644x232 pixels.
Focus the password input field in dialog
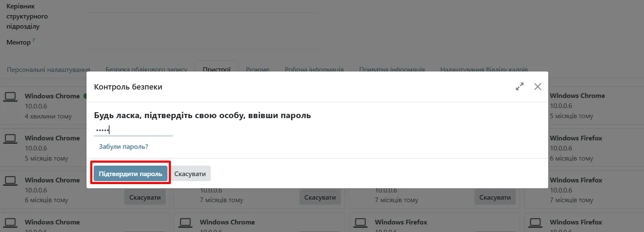134,130
